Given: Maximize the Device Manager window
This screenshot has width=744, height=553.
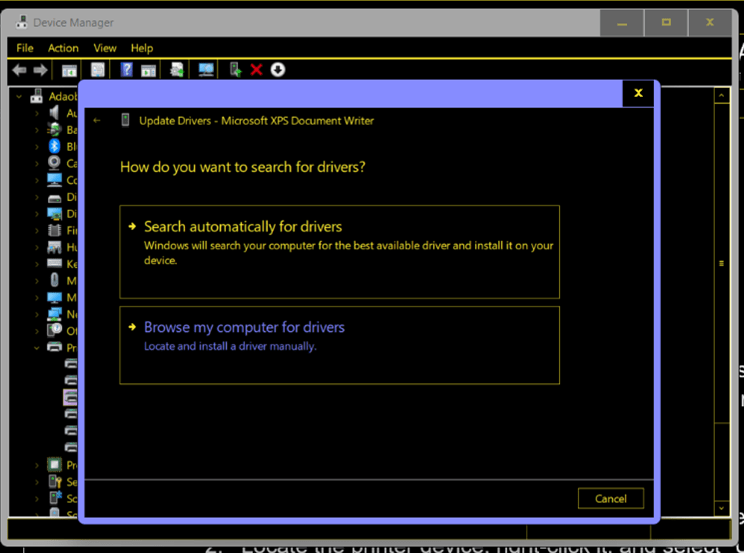Looking at the screenshot, I should (666, 23).
